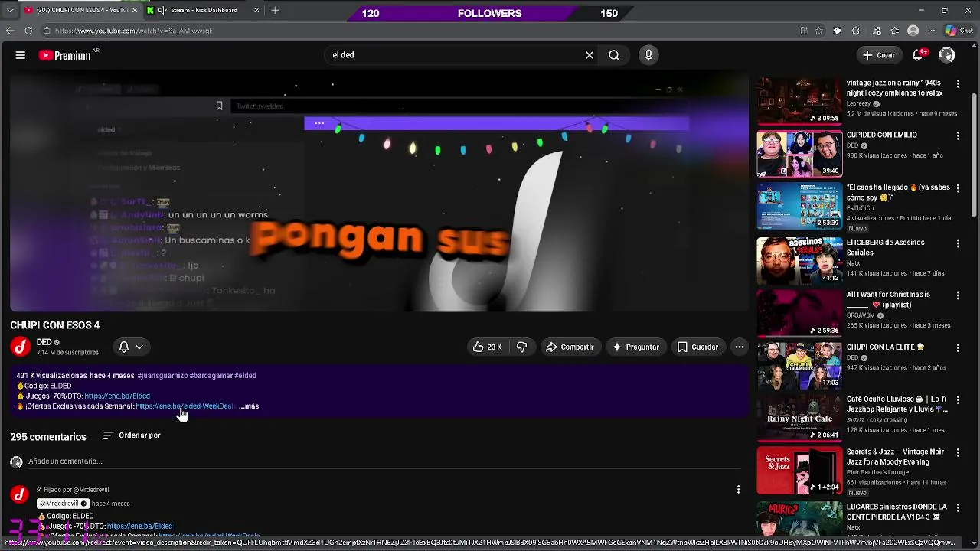Open the browser favorites list icon
The image size is (980, 551).
894,31
